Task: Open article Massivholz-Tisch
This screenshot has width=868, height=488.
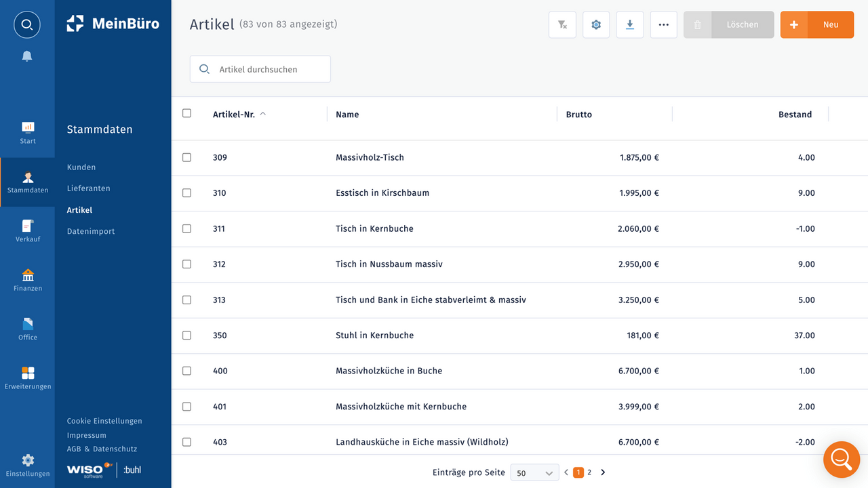Action: pyautogui.click(x=370, y=157)
